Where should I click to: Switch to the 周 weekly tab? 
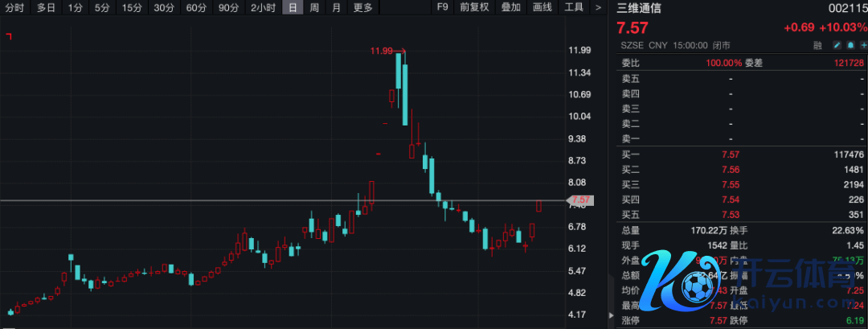tap(314, 8)
